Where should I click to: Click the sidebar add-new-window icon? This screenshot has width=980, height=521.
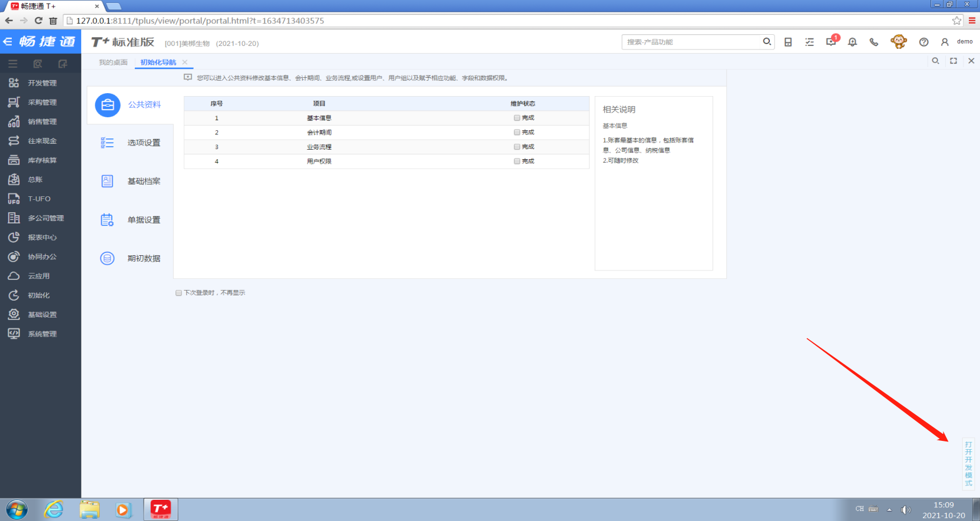click(x=62, y=64)
